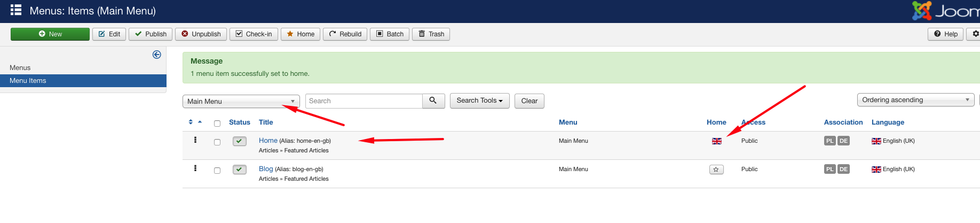Click DE association badge in Blog row

click(843, 170)
